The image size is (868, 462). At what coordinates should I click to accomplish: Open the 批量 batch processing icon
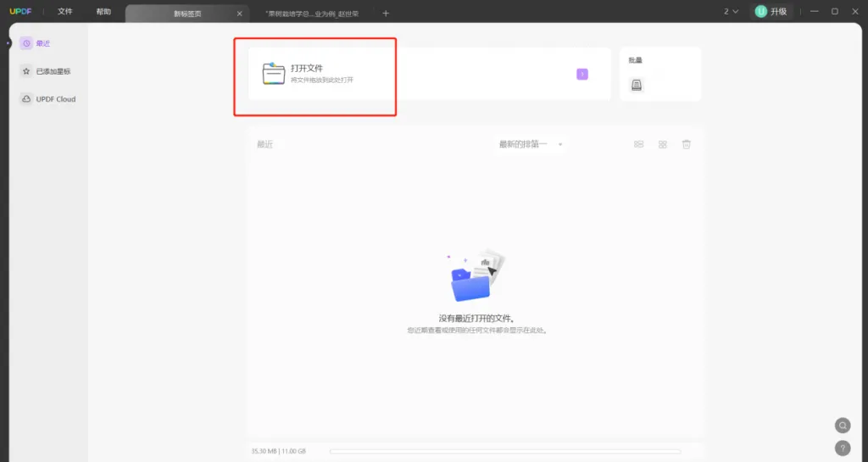[637, 85]
